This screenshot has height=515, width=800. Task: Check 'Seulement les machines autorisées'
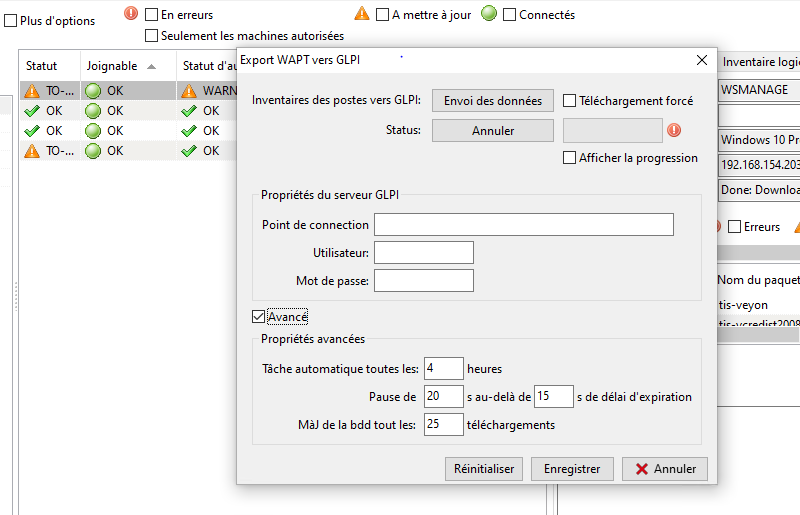click(152, 36)
